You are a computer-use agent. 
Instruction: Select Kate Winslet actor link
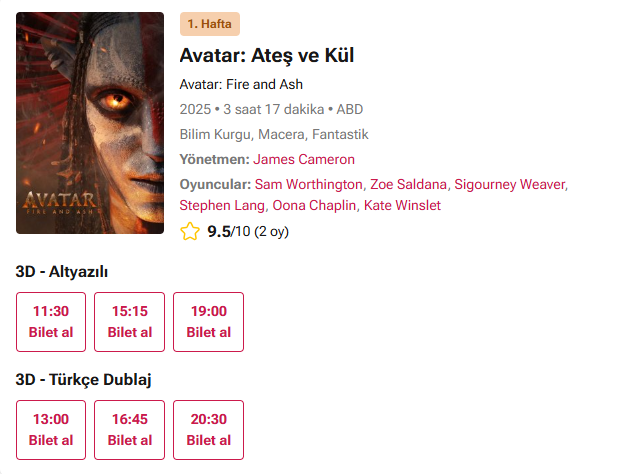coord(402,205)
